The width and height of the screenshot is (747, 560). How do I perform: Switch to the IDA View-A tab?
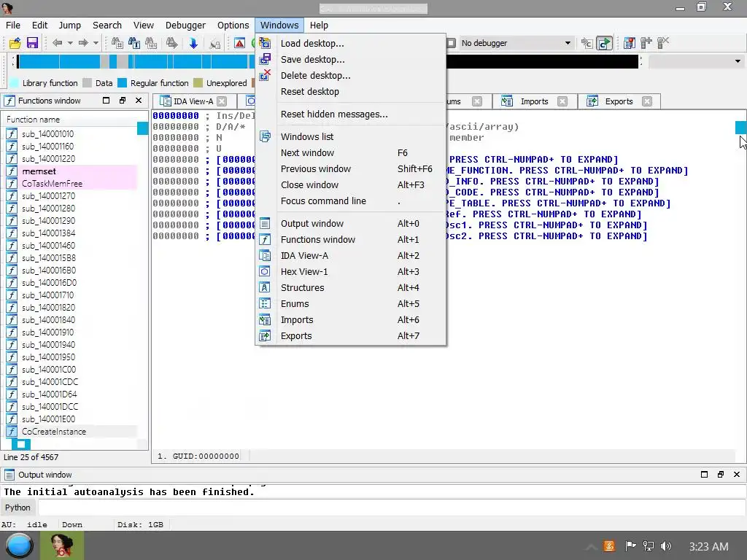pyautogui.click(x=193, y=101)
